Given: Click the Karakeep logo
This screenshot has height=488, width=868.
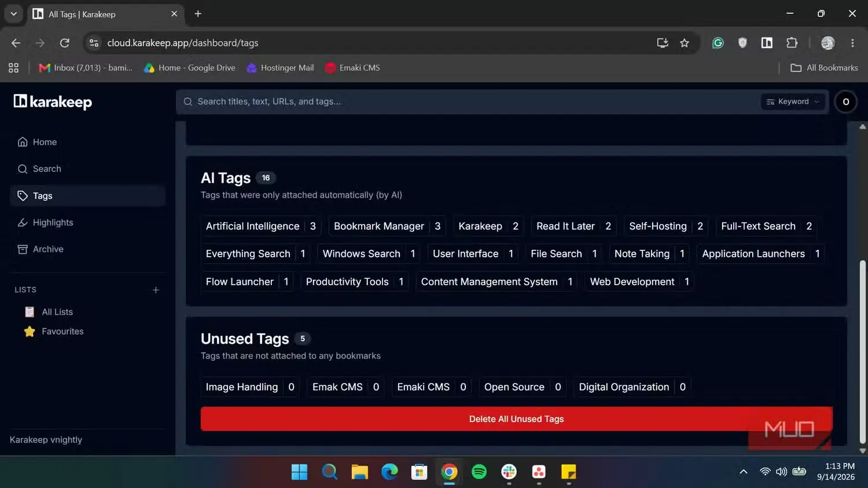Looking at the screenshot, I should pos(53,102).
